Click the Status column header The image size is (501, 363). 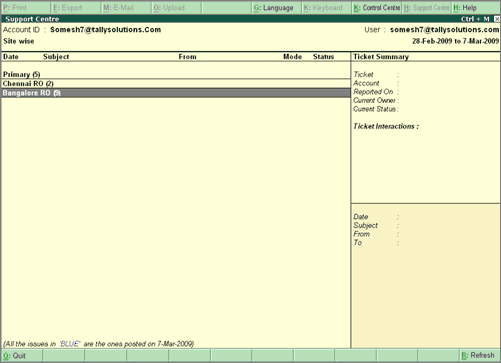coord(323,57)
